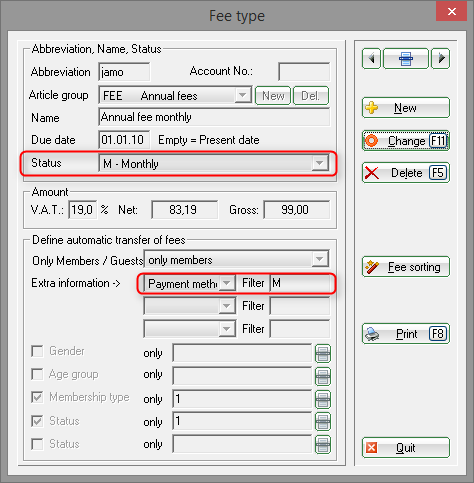Image resolution: width=474 pixels, height=483 pixels.
Task: Open the Payment method extra information dropdown
Action: click(x=227, y=283)
